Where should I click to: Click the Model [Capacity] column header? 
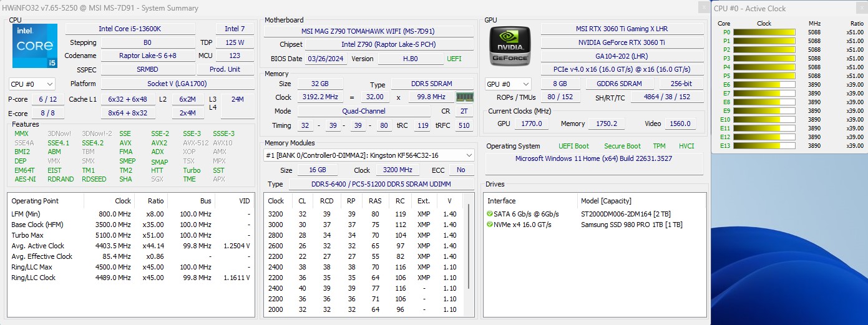click(x=641, y=201)
